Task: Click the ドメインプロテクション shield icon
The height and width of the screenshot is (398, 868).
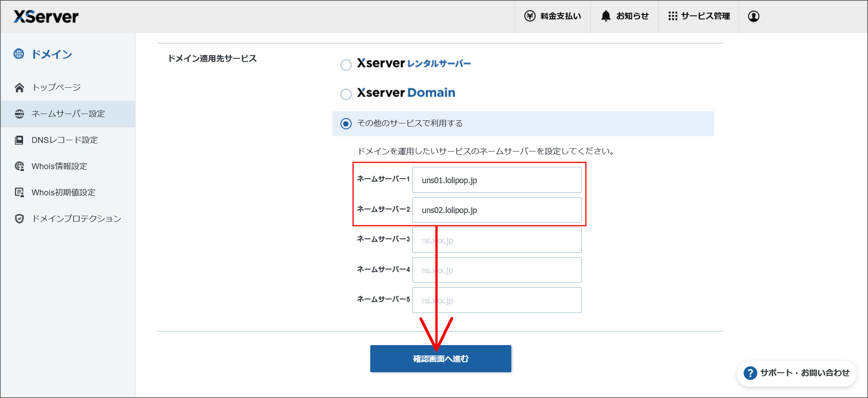Action: pos(19,218)
